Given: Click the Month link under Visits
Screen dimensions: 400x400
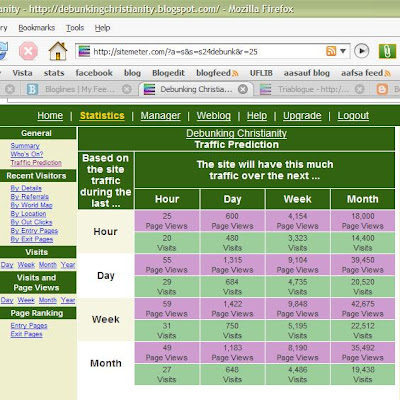Looking at the screenshot, I should click(x=48, y=265).
